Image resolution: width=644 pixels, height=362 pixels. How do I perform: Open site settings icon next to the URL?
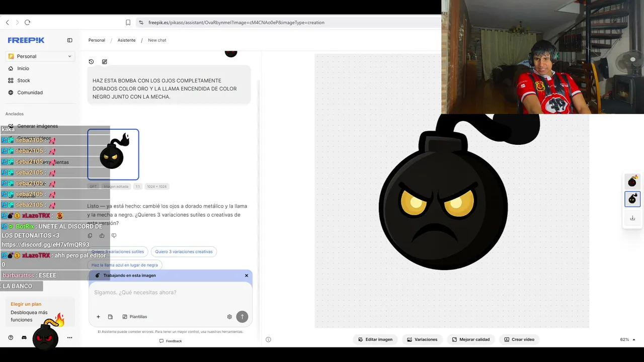pyautogui.click(x=141, y=23)
